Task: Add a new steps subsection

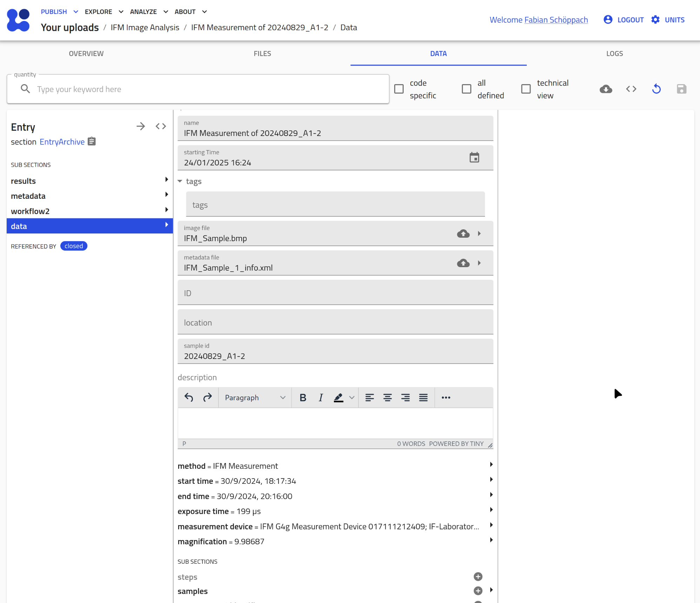Action: pyautogui.click(x=478, y=577)
